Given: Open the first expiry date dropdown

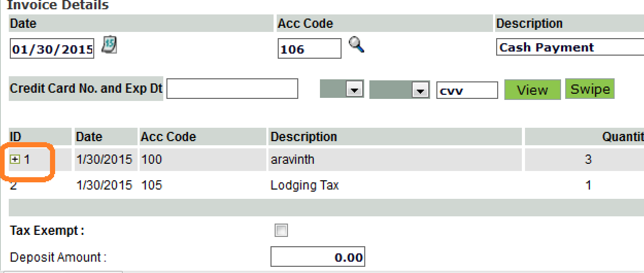Looking at the screenshot, I should click(x=342, y=90).
